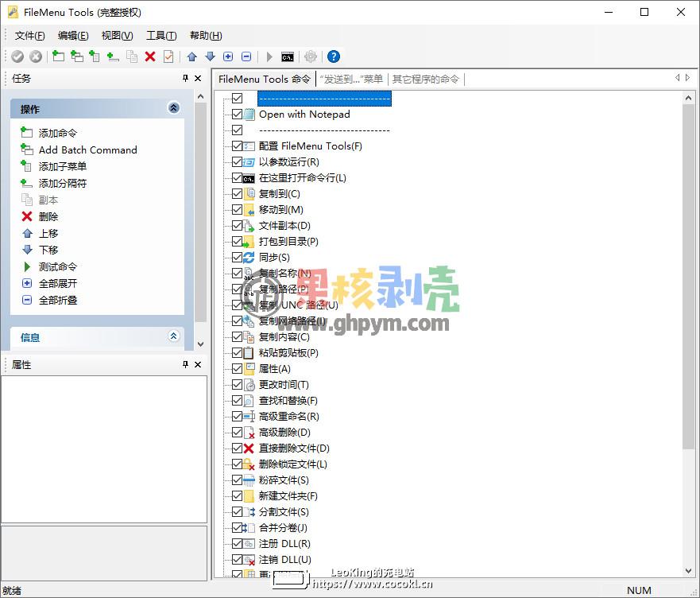Select the 删除锁定文件(L) command row
Screen dimensions: 700x598
(293, 464)
